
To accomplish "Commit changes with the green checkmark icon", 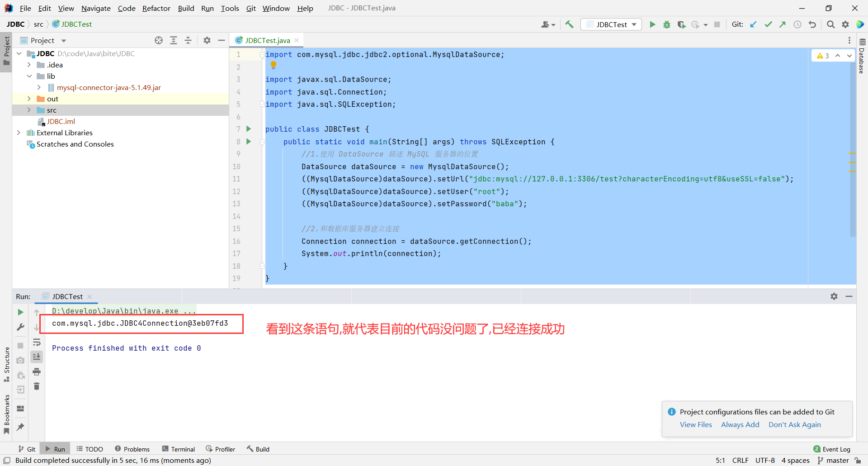I will click(x=768, y=24).
